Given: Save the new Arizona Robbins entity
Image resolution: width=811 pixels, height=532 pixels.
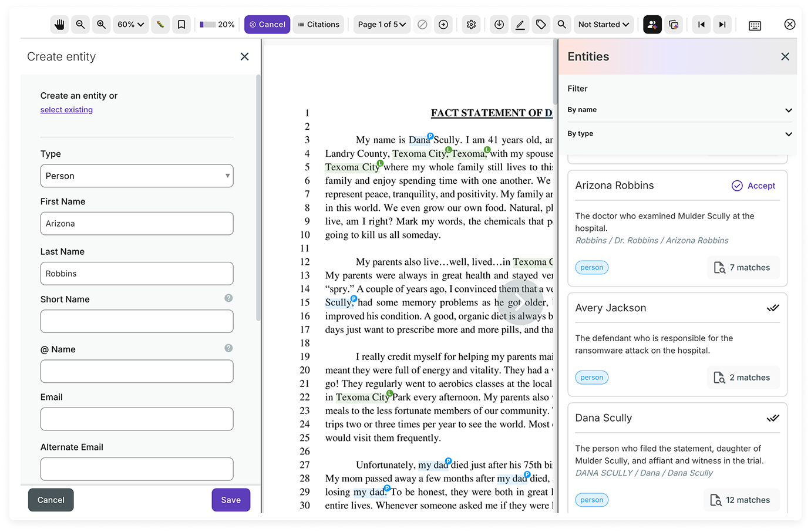Looking at the screenshot, I should (231, 500).
